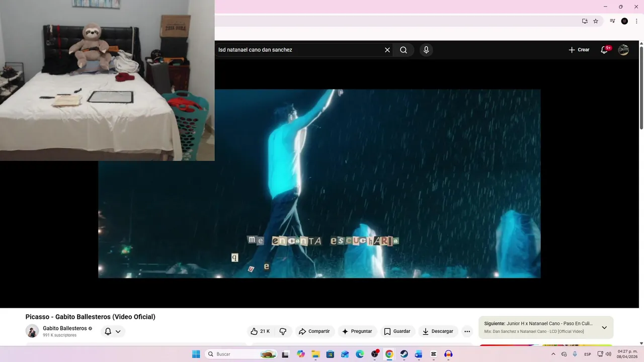Start voice search with microphone icon
The height and width of the screenshot is (362, 644).
pos(426,50)
